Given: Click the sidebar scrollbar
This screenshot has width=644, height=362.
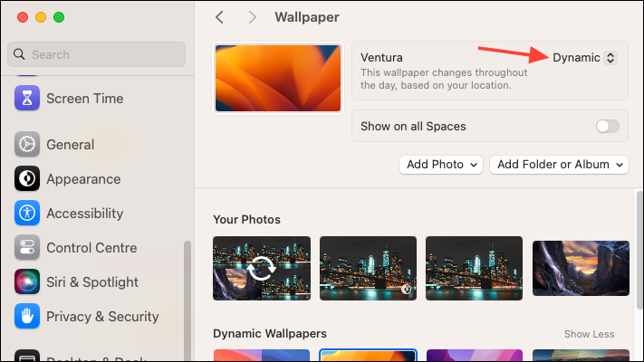Looking at the screenshot, I should [187, 300].
